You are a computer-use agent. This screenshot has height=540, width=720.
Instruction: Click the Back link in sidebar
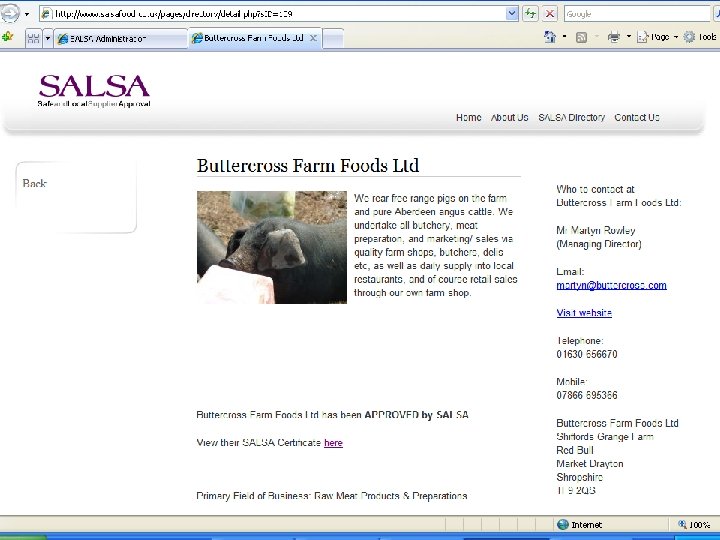(34, 184)
